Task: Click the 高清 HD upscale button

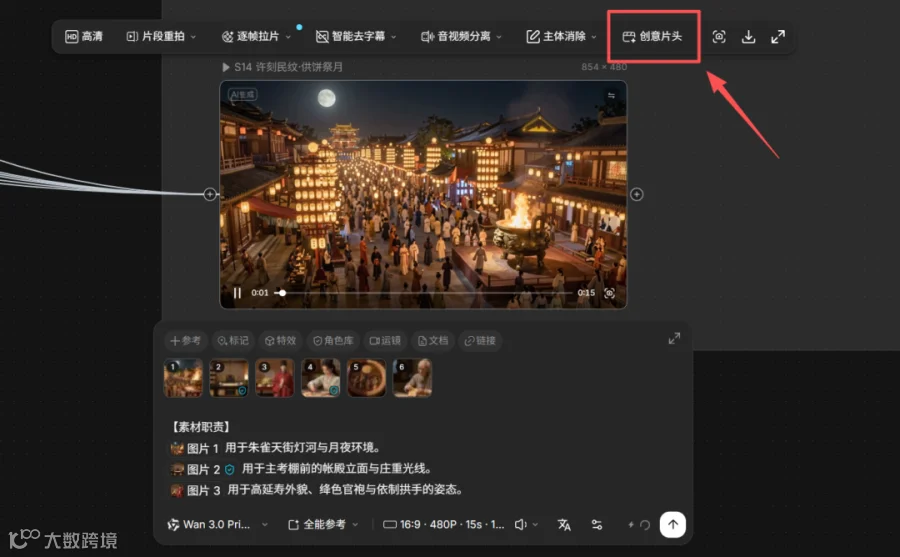Action: tap(84, 37)
